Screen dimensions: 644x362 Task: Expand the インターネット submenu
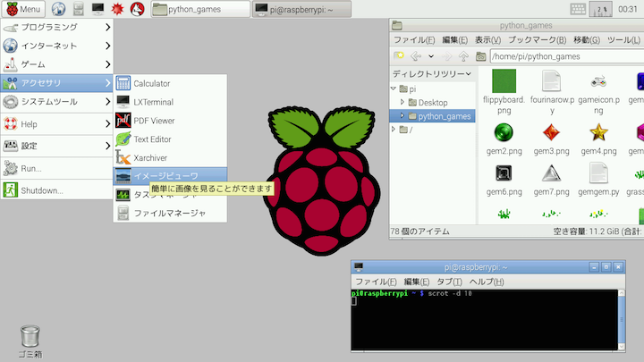coord(56,46)
